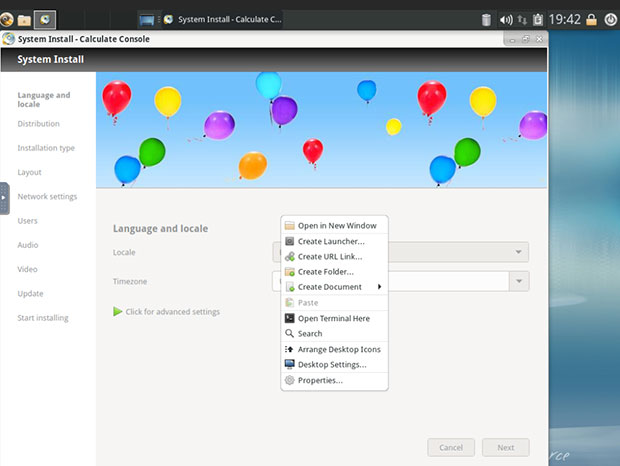The height and width of the screenshot is (466, 620).
Task: Select Start installing step in sidebar
Action: click(x=43, y=318)
